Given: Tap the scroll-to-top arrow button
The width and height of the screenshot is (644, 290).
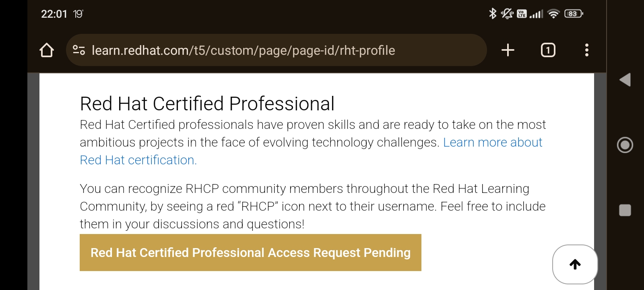Looking at the screenshot, I should click(x=575, y=264).
